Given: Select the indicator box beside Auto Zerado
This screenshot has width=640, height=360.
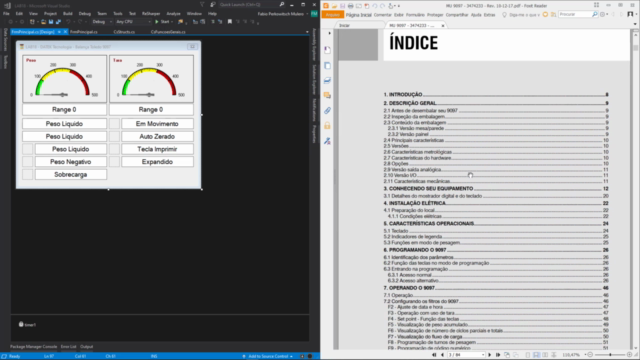Looking at the screenshot, I should click(x=114, y=136).
